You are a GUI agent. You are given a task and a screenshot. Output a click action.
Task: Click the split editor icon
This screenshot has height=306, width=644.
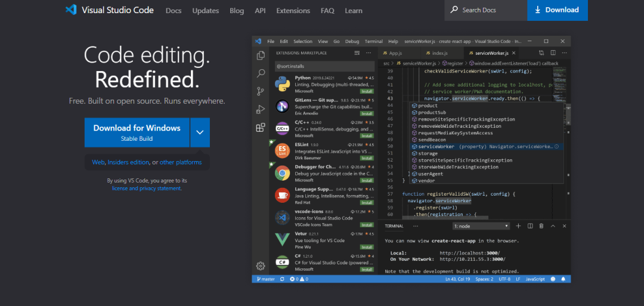point(553,53)
